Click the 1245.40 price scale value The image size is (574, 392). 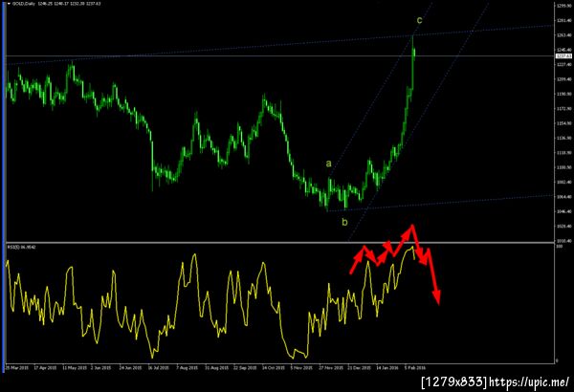(x=564, y=50)
